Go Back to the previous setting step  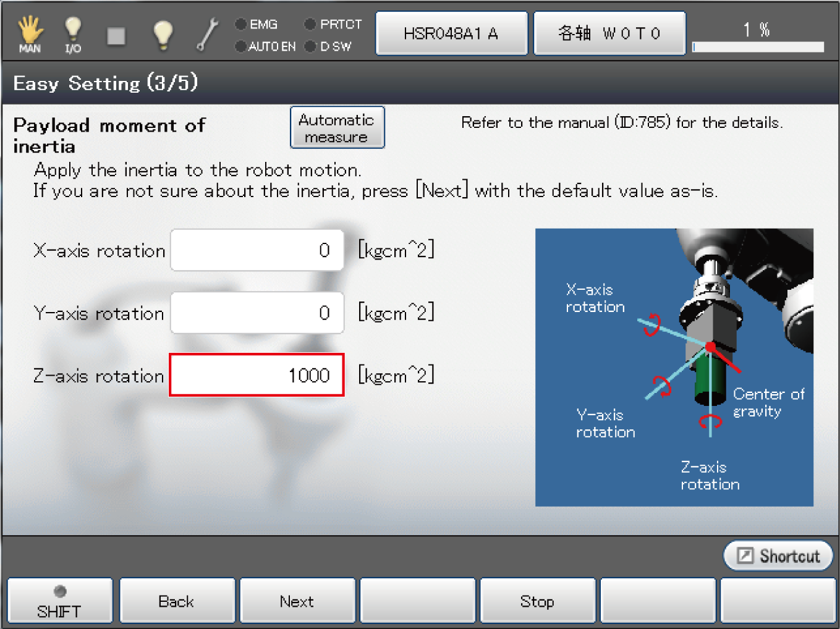pyautogui.click(x=177, y=601)
